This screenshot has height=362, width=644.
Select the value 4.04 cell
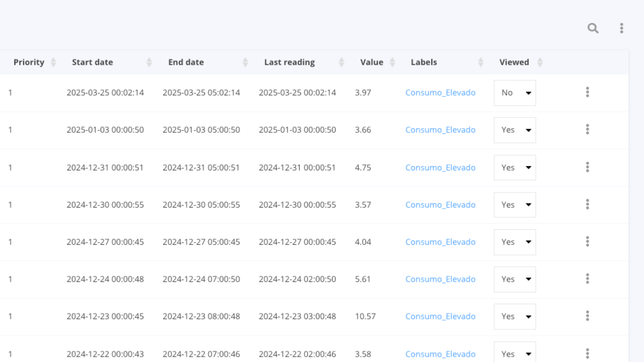363,242
